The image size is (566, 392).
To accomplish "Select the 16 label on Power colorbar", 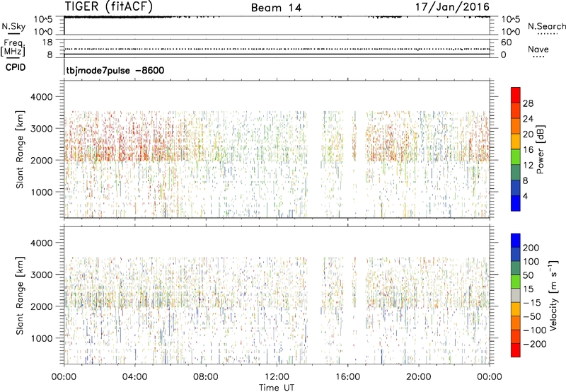I will click(x=528, y=150).
